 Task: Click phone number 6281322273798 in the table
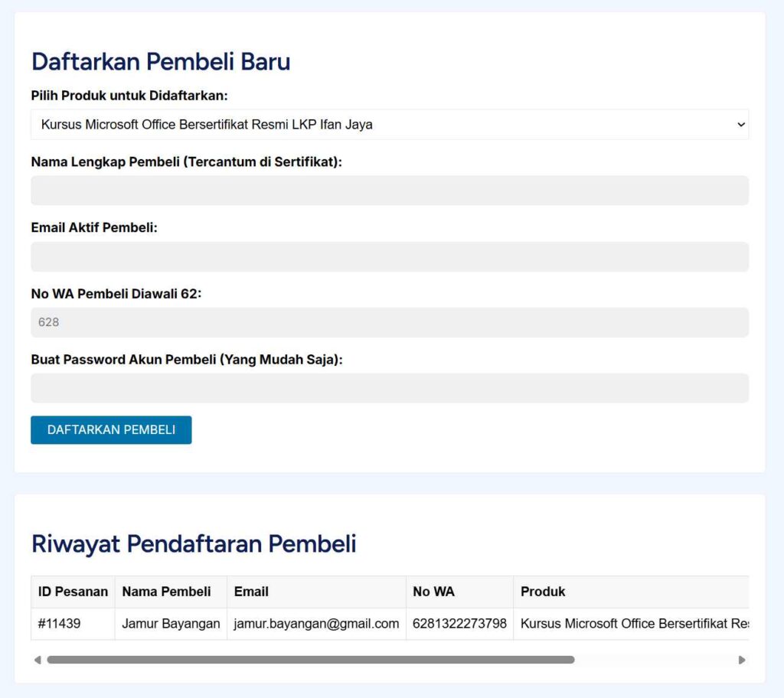click(x=459, y=624)
